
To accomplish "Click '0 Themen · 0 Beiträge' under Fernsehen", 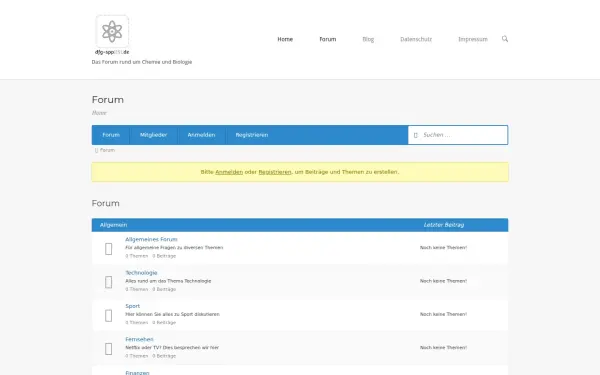I will click(151, 356).
